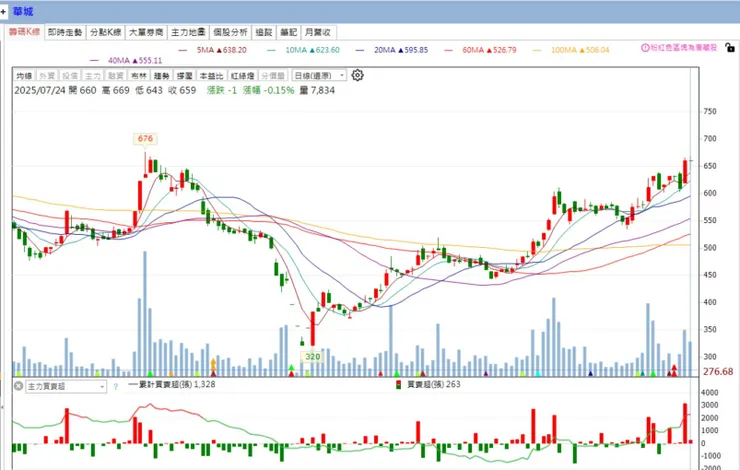Screen dimensions: 740x470
Task: Click the 4000 indicator axis label
Action: click(710, 393)
